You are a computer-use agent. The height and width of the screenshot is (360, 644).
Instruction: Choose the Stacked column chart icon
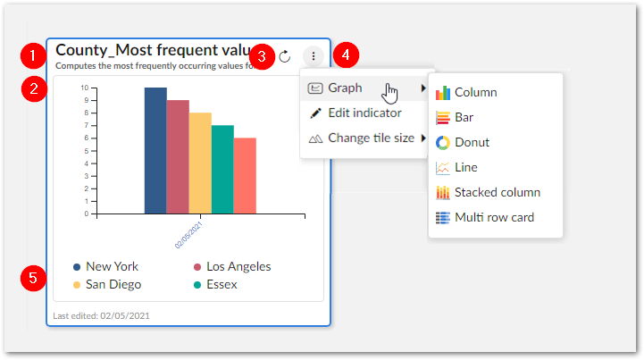tap(442, 192)
